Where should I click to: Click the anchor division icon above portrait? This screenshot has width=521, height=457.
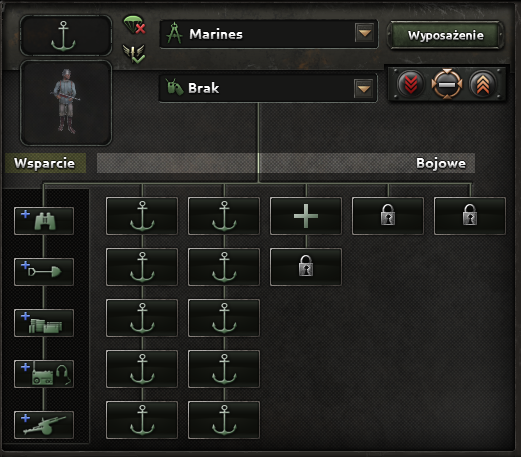tap(66, 36)
